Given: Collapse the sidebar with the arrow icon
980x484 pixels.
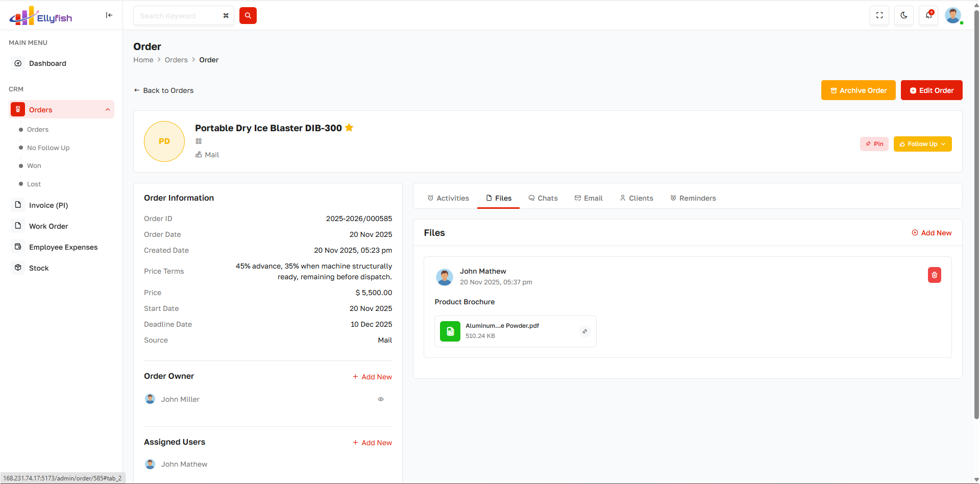Looking at the screenshot, I should [109, 15].
